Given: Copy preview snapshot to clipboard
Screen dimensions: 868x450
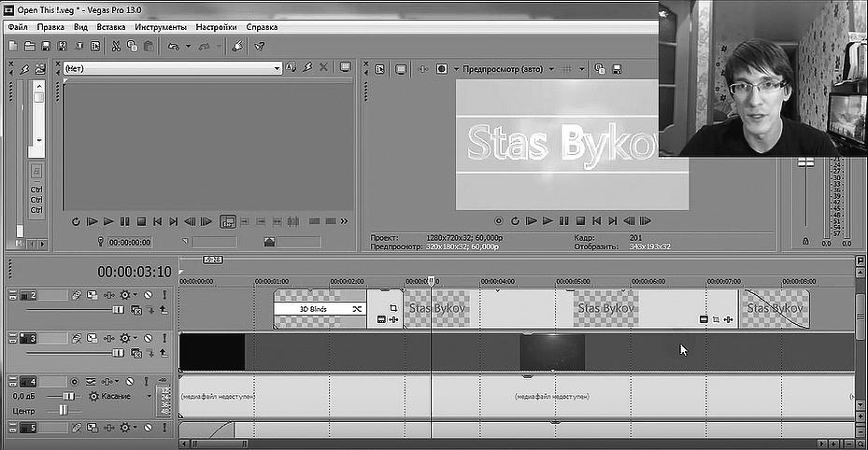Looking at the screenshot, I should pyautogui.click(x=600, y=69).
